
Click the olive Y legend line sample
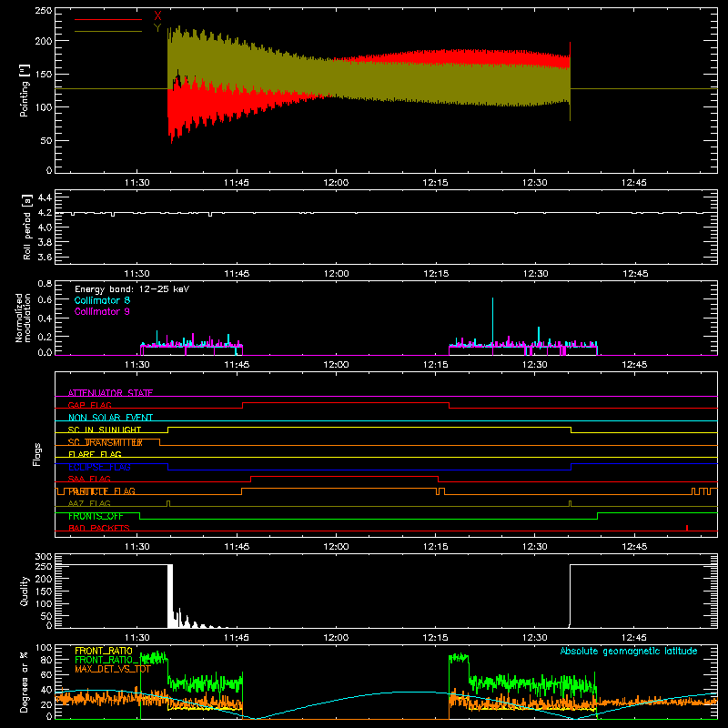[108, 31]
